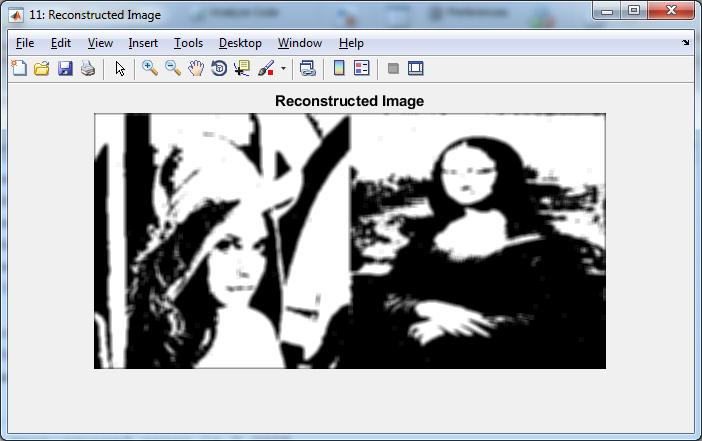Dock the figure with the corner arrow
The image size is (702, 441).
click(x=685, y=43)
